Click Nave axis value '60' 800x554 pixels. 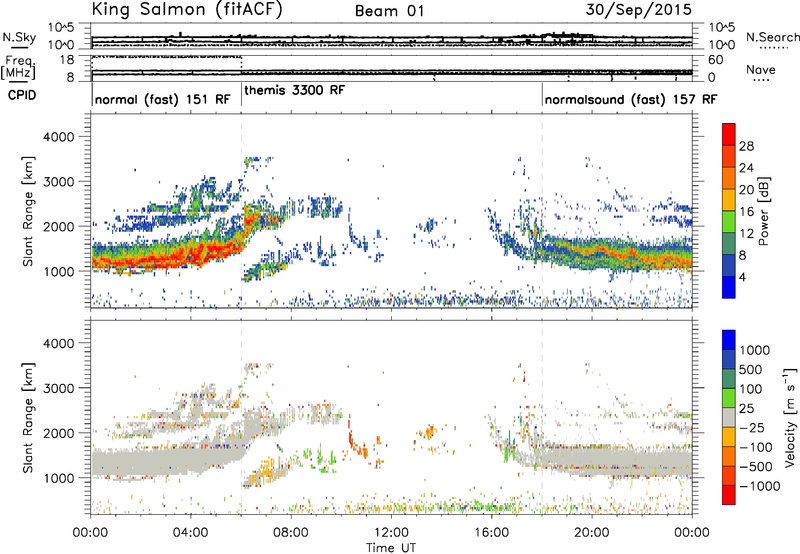click(715, 60)
